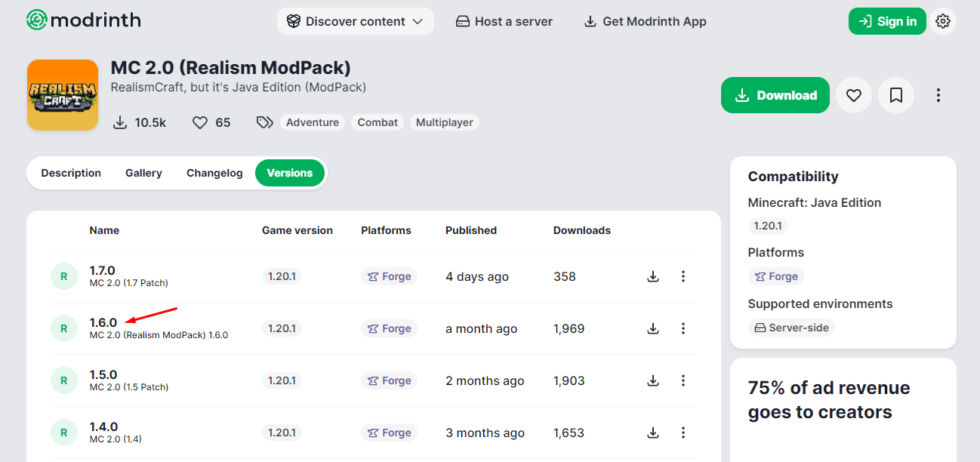Screen dimensions: 980x462
Task: Open the Host a server link
Action: (x=504, y=21)
